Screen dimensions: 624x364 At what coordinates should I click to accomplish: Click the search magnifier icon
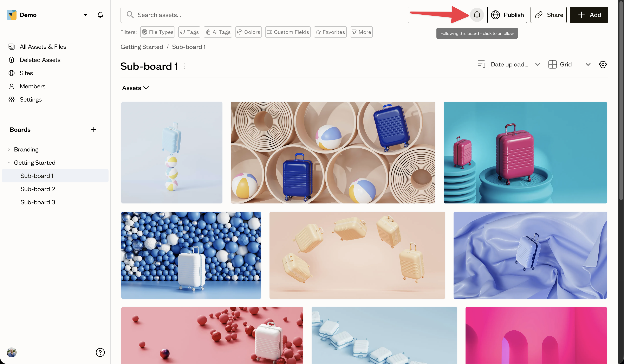tap(130, 15)
